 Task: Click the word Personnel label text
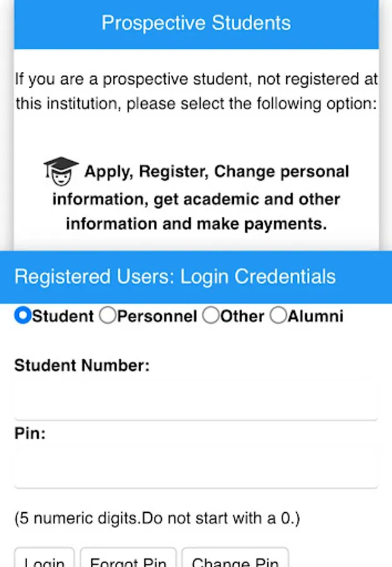click(157, 316)
